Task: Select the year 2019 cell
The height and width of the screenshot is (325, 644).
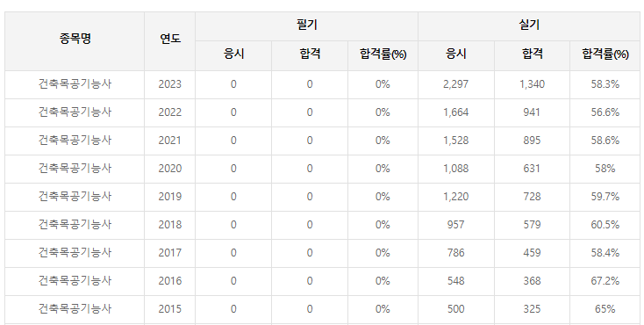Action: [x=170, y=197]
